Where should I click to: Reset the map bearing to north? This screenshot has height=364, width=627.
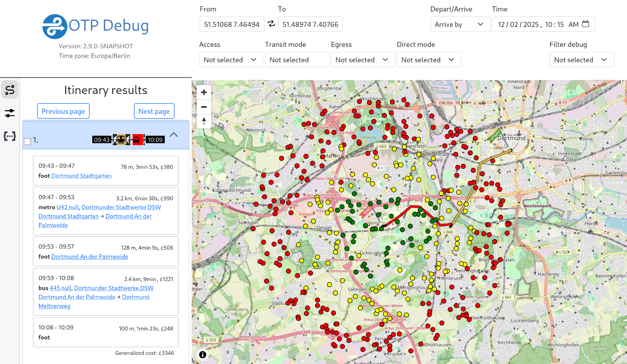click(204, 121)
